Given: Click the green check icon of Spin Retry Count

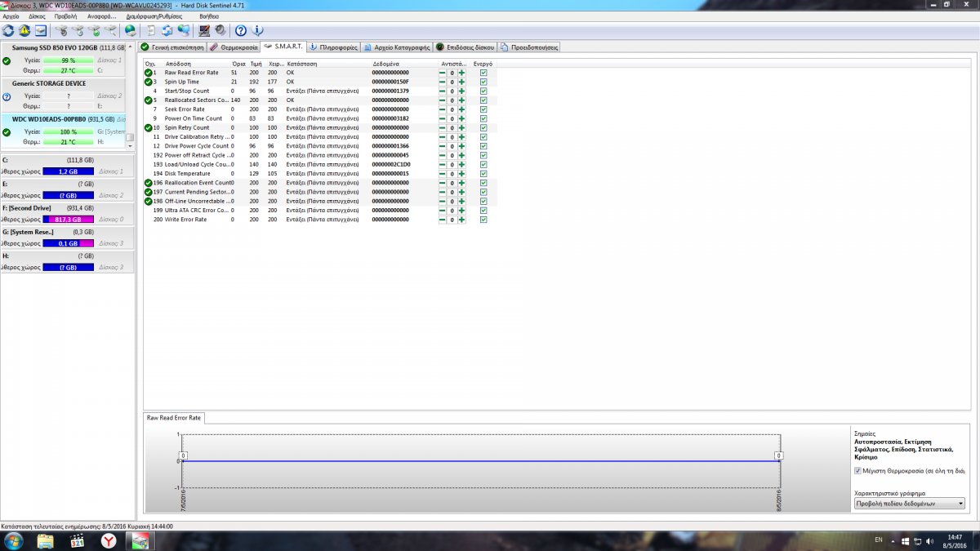Looking at the screenshot, I should point(149,127).
